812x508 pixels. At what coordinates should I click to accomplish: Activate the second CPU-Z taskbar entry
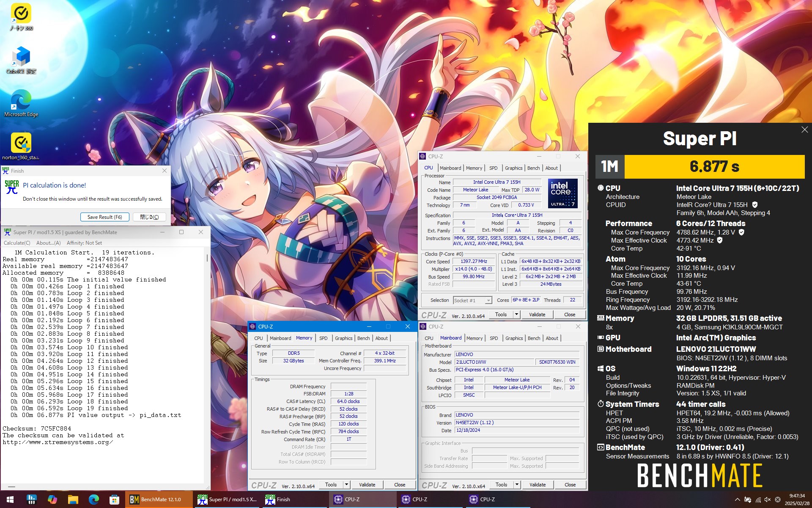[431, 500]
